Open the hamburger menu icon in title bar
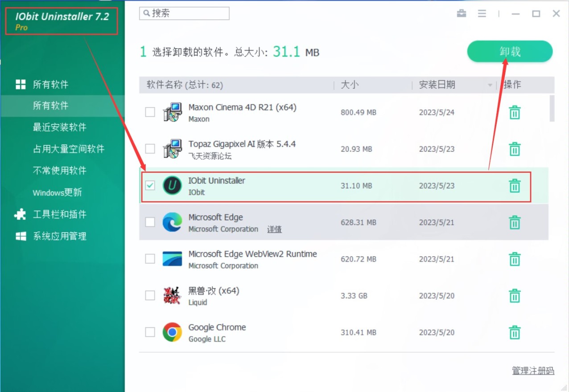 (x=482, y=13)
